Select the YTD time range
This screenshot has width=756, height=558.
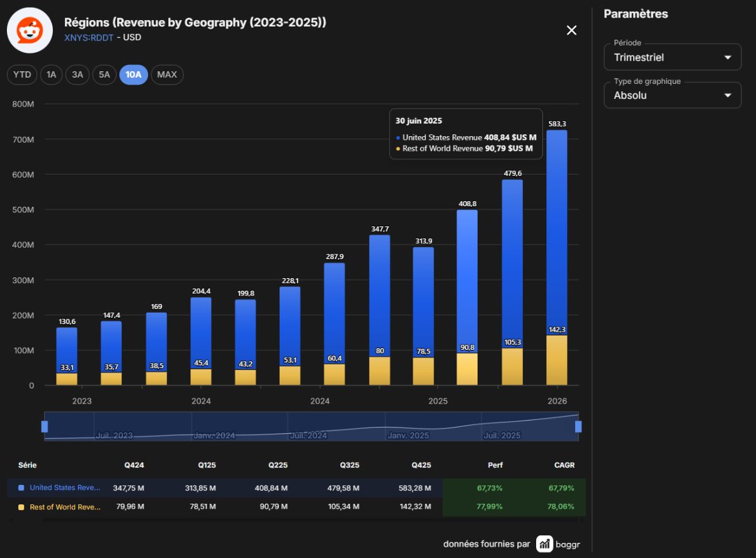pos(22,74)
